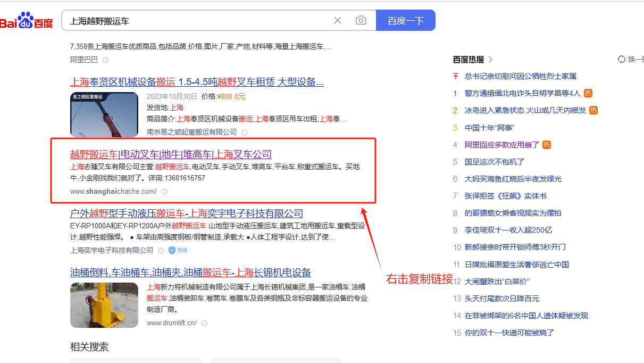Click the 上海奕宇电子科技有限公司 source name
This screenshot has height=363, width=644.
point(112,250)
